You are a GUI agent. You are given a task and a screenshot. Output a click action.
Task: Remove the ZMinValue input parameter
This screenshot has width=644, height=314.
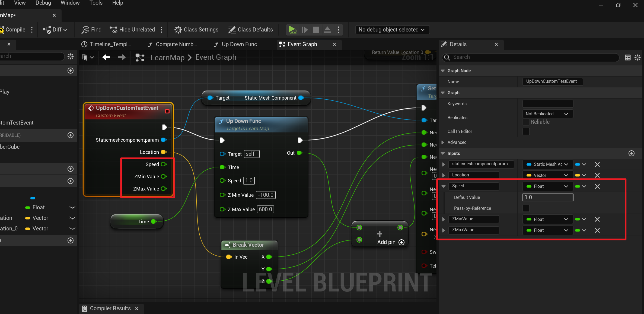pyautogui.click(x=597, y=219)
